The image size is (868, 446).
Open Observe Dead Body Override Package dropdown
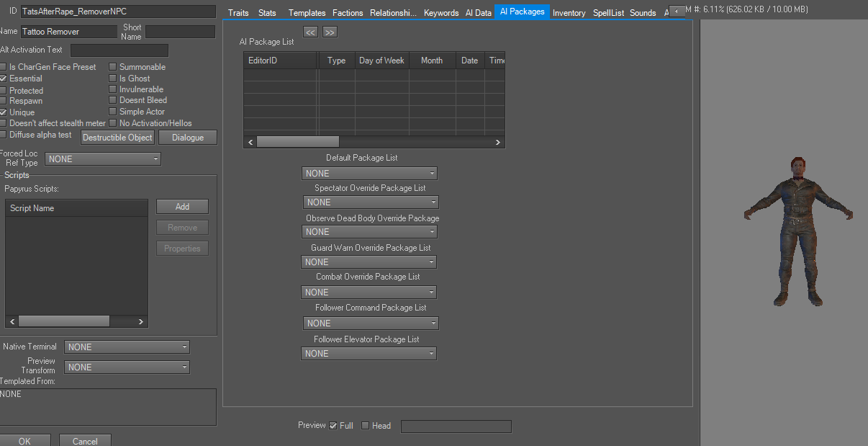(369, 232)
